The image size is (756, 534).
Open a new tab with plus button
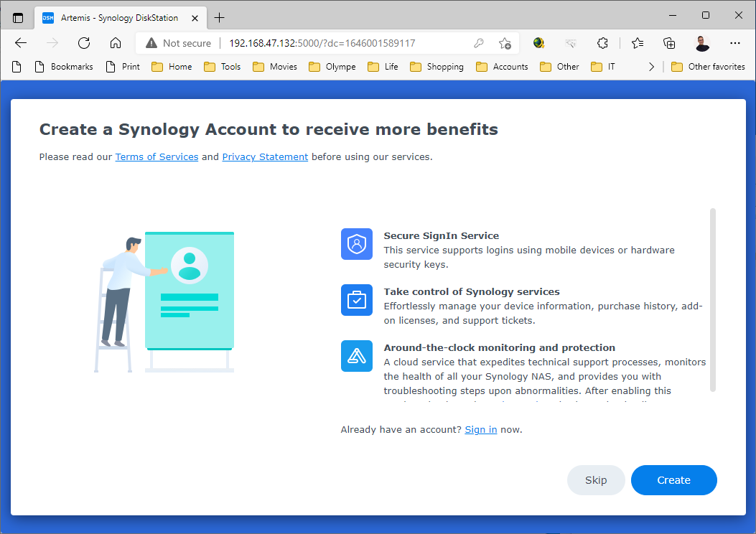click(220, 18)
